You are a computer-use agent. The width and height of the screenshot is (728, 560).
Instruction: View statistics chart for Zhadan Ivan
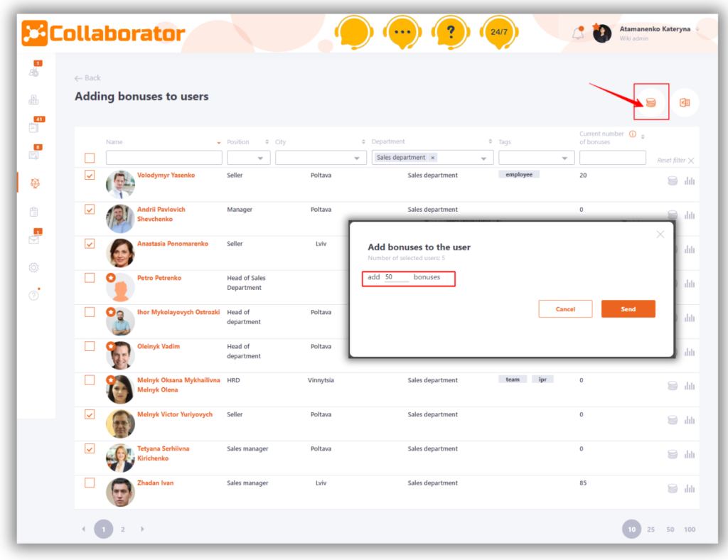click(x=690, y=488)
